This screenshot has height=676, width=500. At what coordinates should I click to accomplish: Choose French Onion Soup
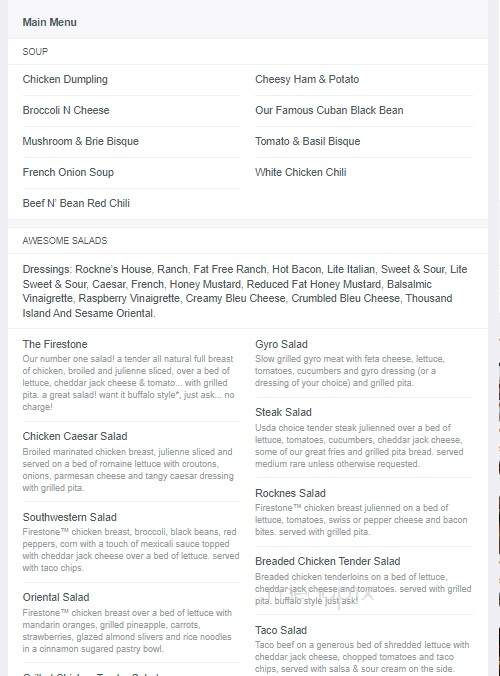[x=68, y=172]
